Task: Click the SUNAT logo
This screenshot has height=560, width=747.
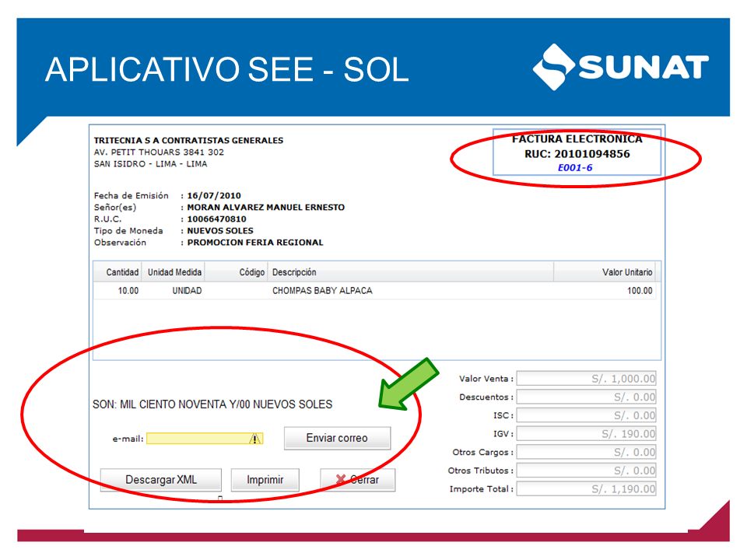Action: coord(621,67)
